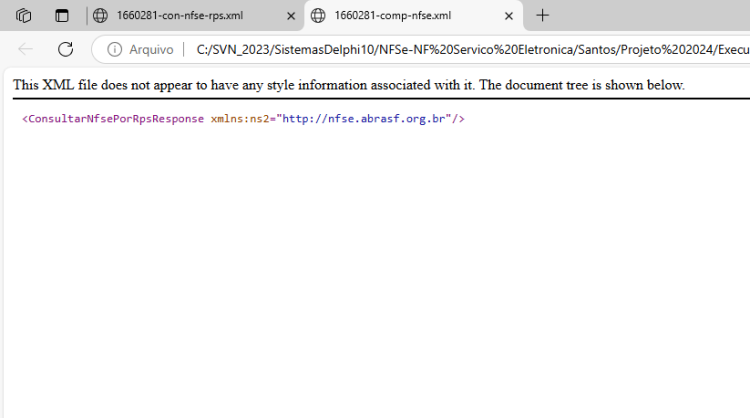Click the xmlns:ns2 attribute name
Viewport: 750px width, 418px height.
(x=240, y=119)
